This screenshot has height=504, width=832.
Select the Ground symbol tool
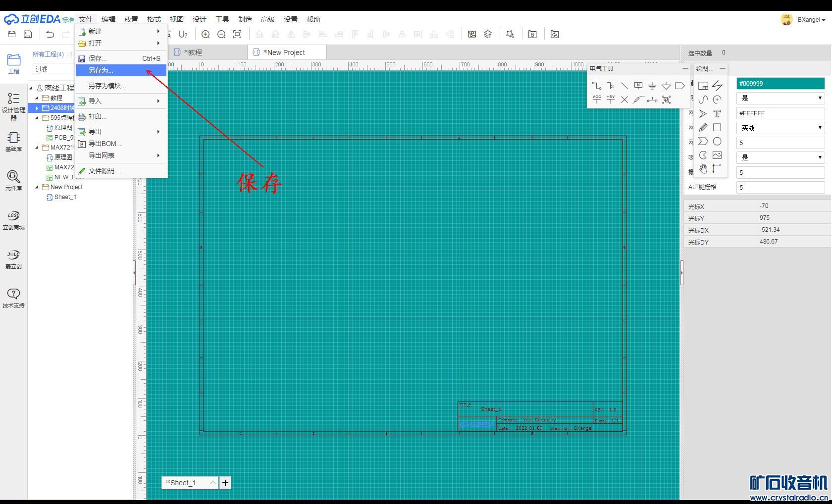[652, 86]
